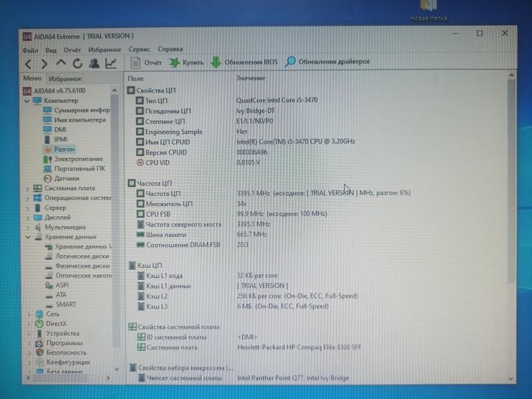Open the Избранное menu in the menu bar

click(x=104, y=49)
